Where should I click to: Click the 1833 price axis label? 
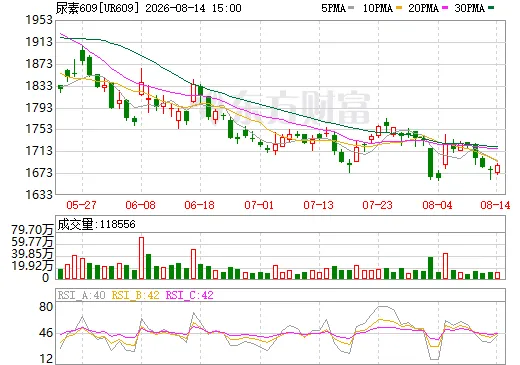click(39, 86)
